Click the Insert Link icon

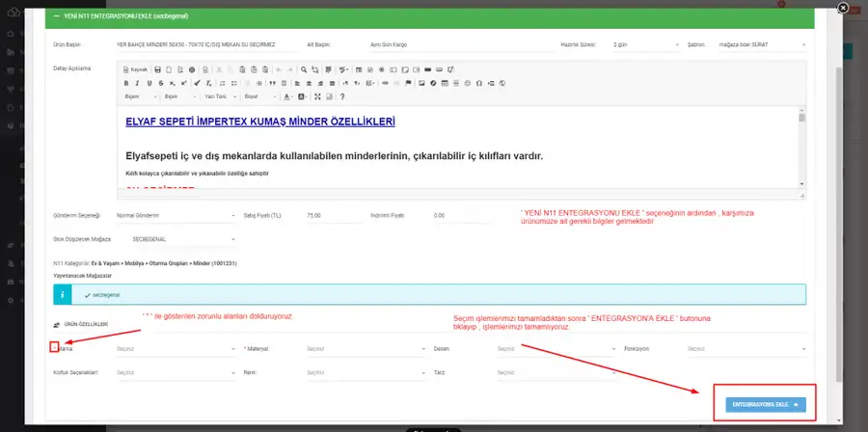pyautogui.click(x=385, y=83)
